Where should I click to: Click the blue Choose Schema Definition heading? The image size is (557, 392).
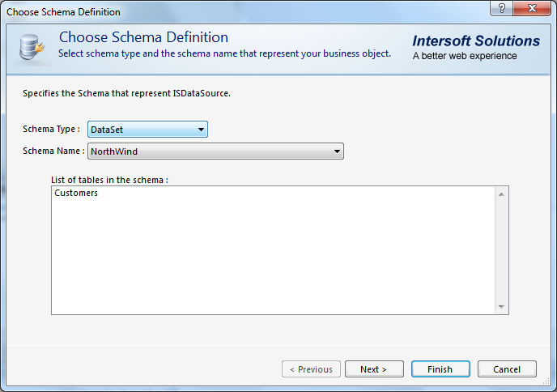point(143,37)
